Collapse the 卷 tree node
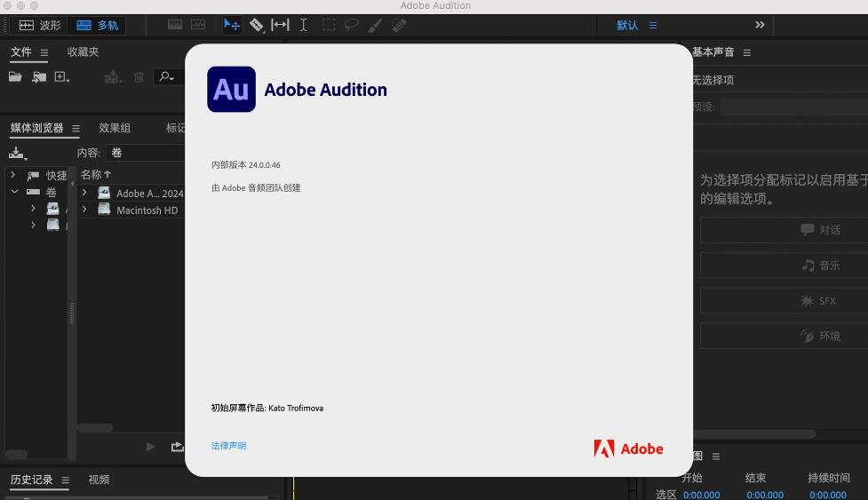 pyautogui.click(x=14, y=192)
